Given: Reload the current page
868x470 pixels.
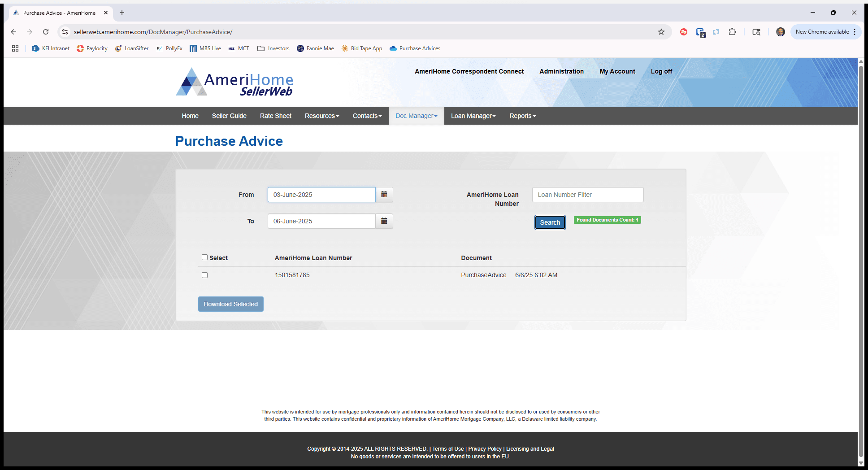Looking at the screenshot, I should 46,32.
